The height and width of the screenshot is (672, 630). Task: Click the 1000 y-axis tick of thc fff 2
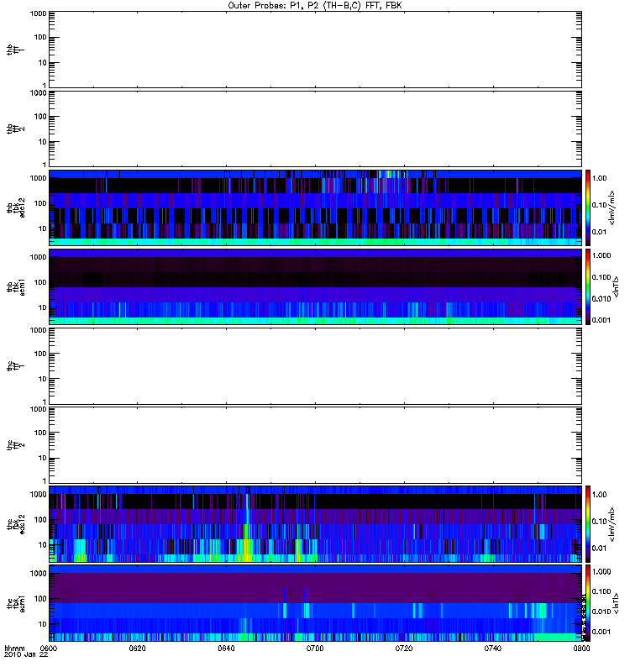pos(38,409)
